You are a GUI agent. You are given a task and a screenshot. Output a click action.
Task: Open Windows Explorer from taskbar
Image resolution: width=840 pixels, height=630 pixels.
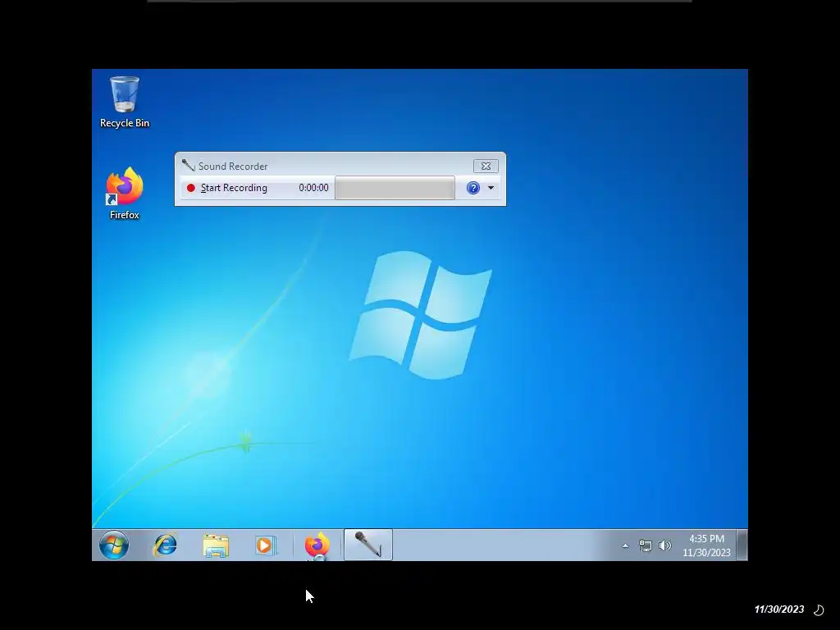(216, 546)
